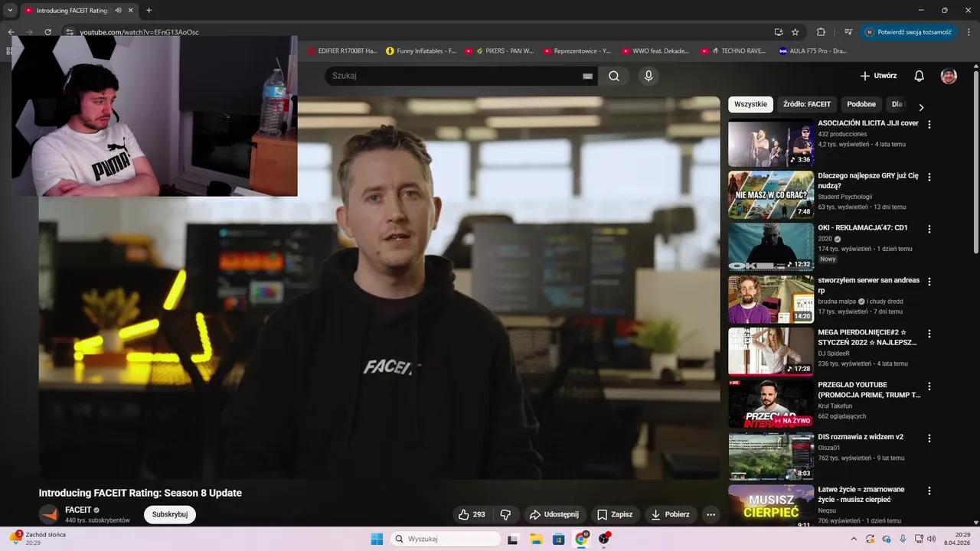Select the Podobne filter chip

pos(861,104)
